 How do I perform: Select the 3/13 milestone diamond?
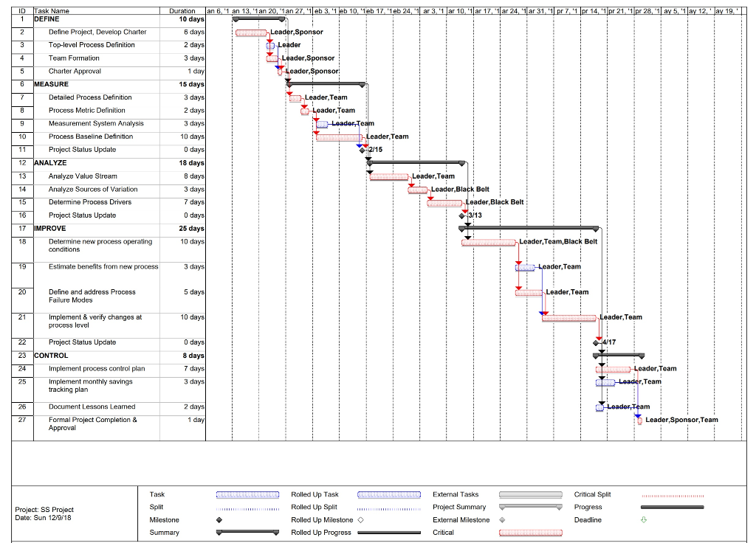pos(461,215)
